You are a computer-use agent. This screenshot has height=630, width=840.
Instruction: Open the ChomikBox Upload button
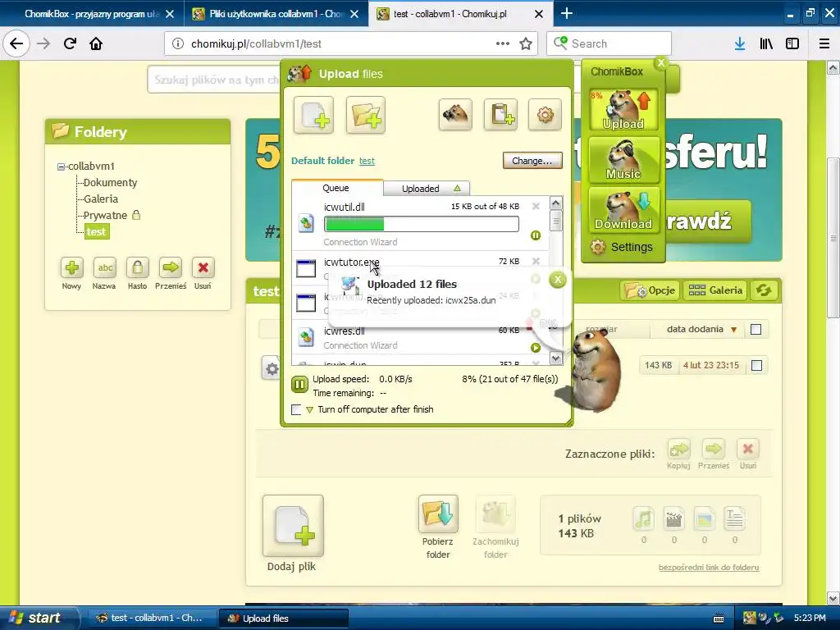coord(623,110)
